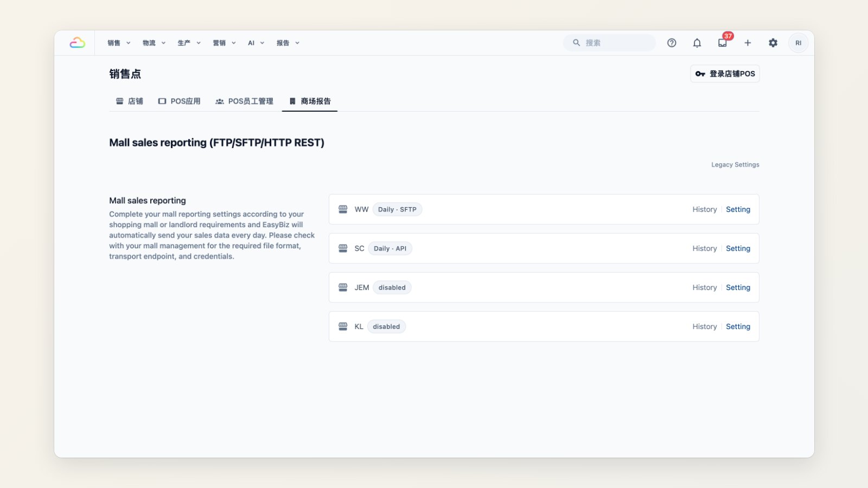Open Setting for the JEM store
Viewport: 868px width, 488px height.
[738, 287]
